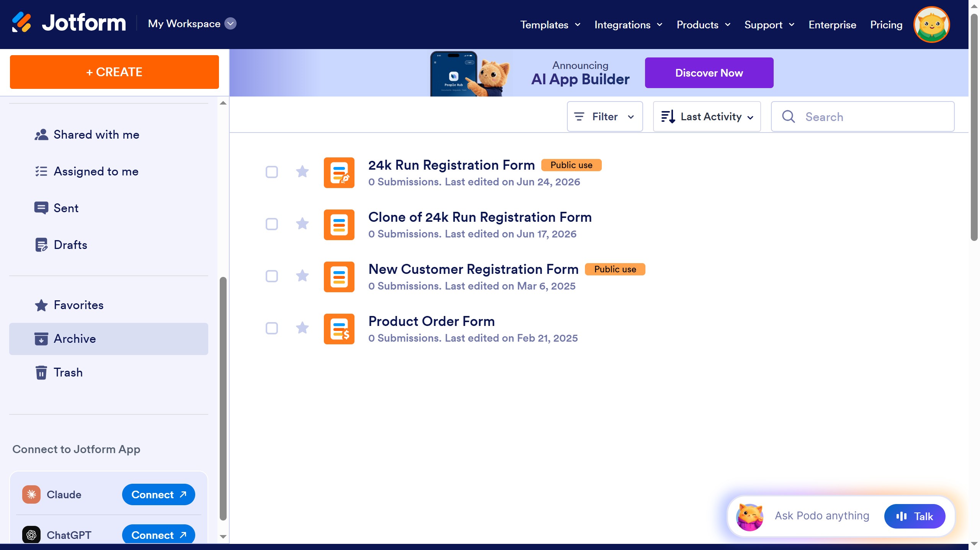
Task: Open the Product Order Form title
Action: [431, 321]
